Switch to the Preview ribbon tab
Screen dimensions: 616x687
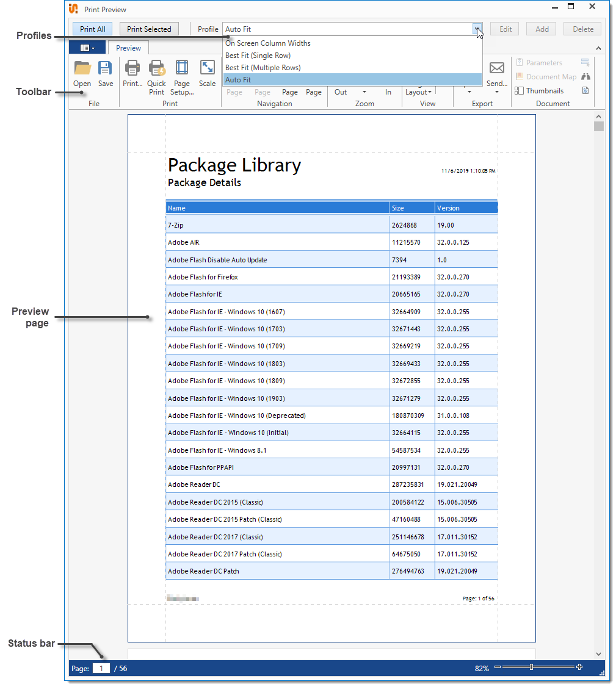128,48
